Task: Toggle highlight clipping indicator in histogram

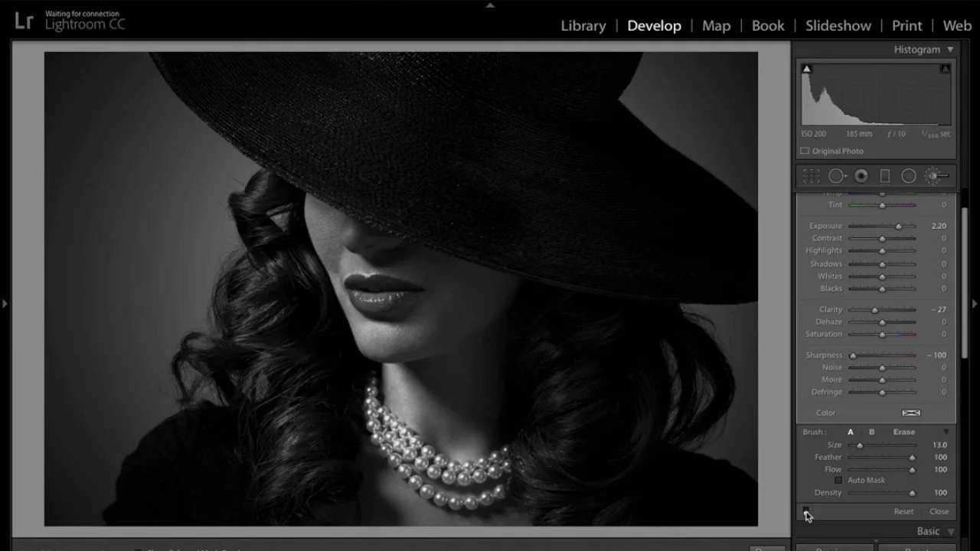Action: (945, 69)
